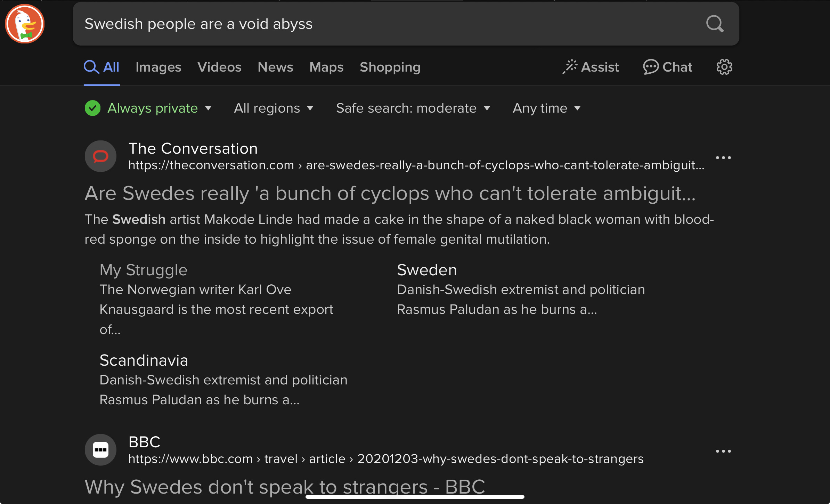Viewport: 830px width, 504px height.
Task: Click the DuckDuckGo duck logo
Action: click(x=25, y=24)
